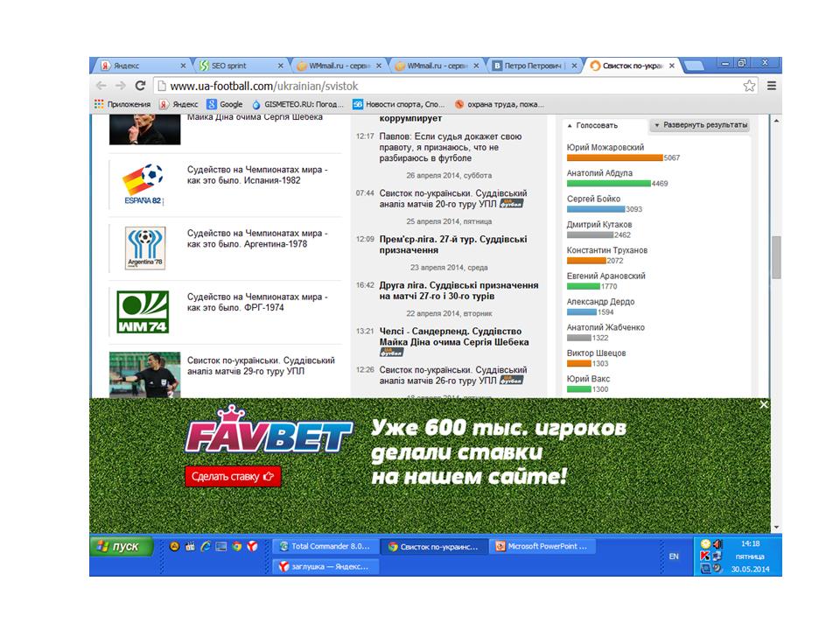Viewport: 840px width, 630px height.
Task: Switch to Microsoft PowerPoint in the taskbar
Action: [541, 546]
